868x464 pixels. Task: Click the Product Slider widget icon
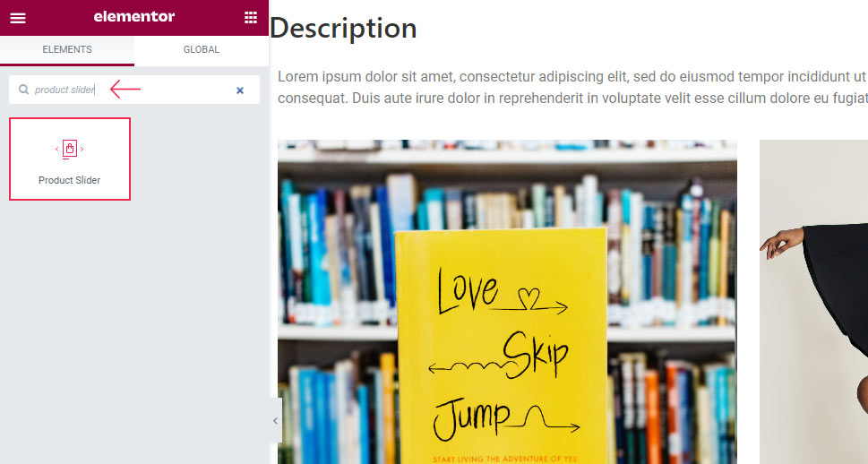[70, 149]
